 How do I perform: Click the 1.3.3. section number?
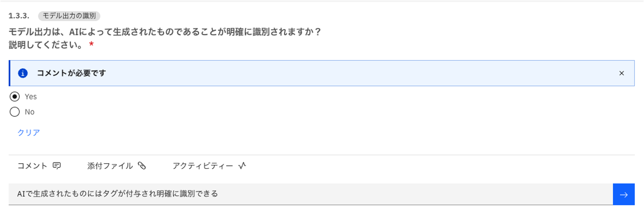[19, 16]
